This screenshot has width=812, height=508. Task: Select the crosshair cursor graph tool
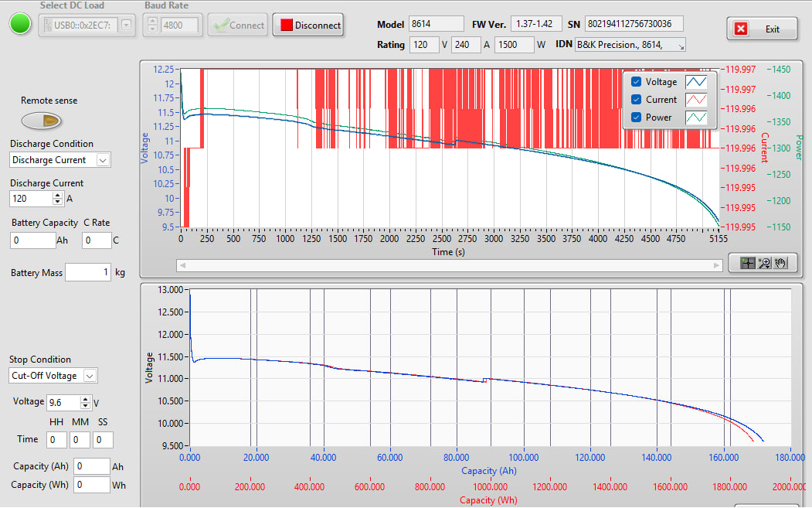point(747,263)
